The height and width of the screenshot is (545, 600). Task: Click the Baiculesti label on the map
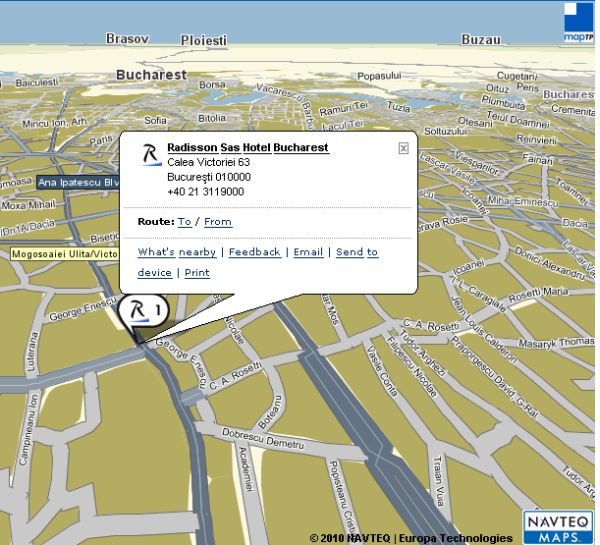click(37, 82)
